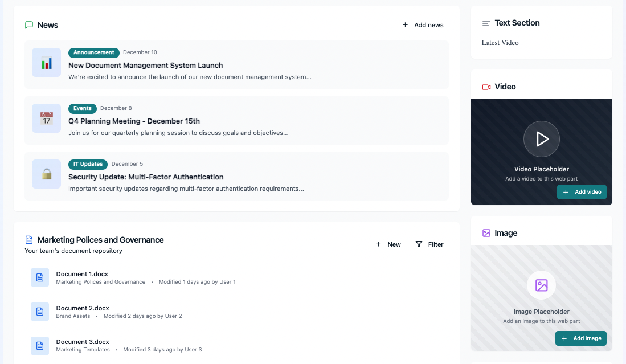626x364 pixels.
Task: Select the Announcement category badge
Action: click(x=93, y=52)
